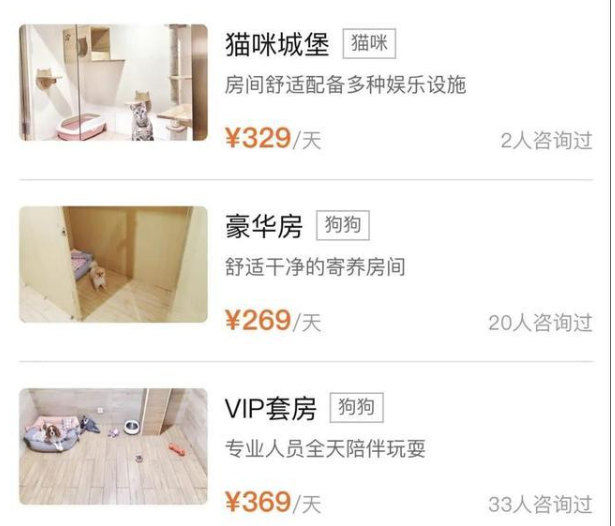This screenshot has height=526, width=615.
Task: Tap the 狗狗 tag next to VIP套房
Action: pyautogui.click(x=357, y=407)
